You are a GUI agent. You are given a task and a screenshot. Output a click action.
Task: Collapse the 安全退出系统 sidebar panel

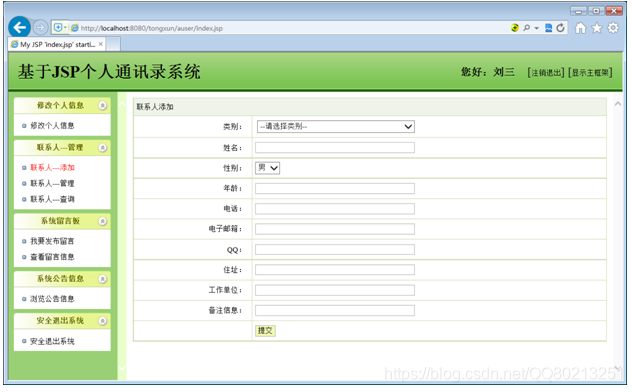[x=102, y=321]
